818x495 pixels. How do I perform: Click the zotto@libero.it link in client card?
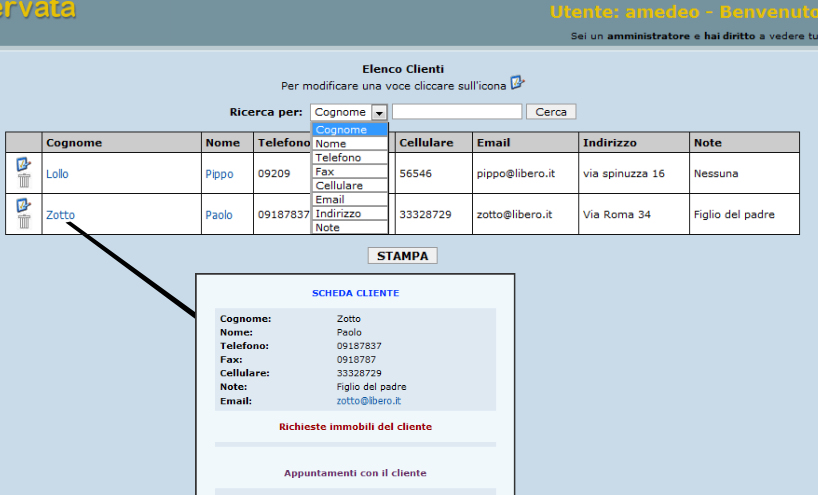[368, 401]
